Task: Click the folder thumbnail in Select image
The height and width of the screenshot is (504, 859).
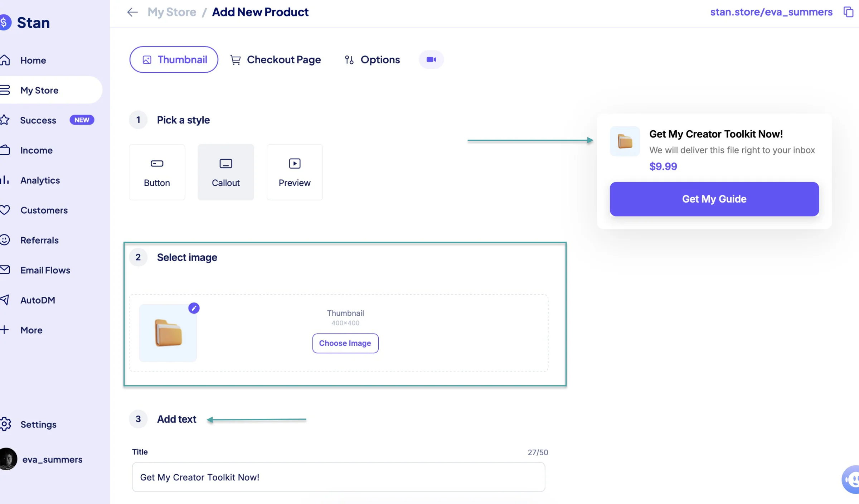Action: coord(168,333)
